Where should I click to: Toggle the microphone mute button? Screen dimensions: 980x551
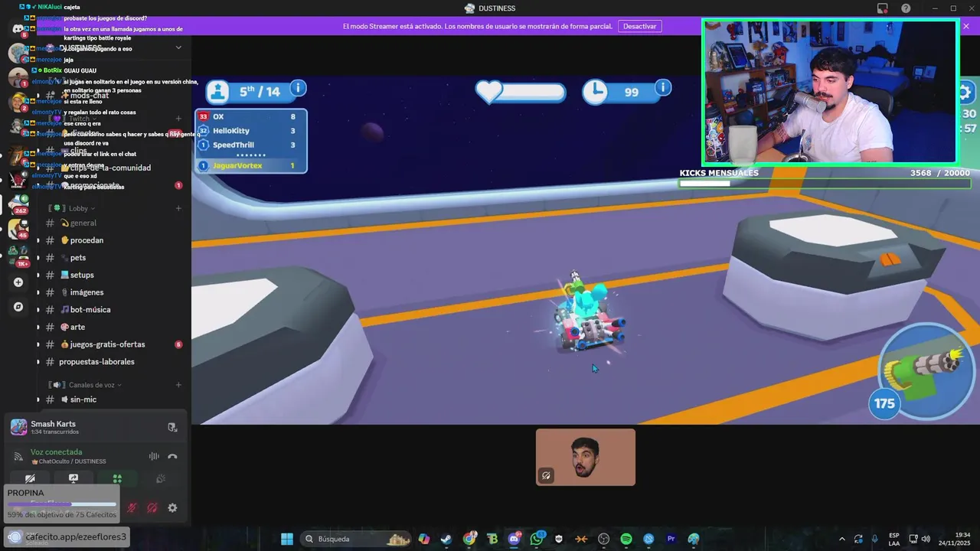(x=132, y=508)
